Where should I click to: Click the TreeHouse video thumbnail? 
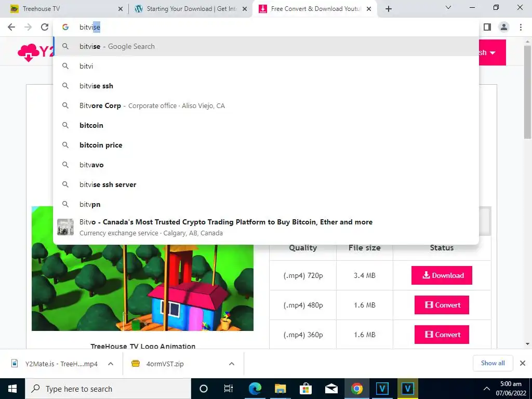click(x=142, y=287)
